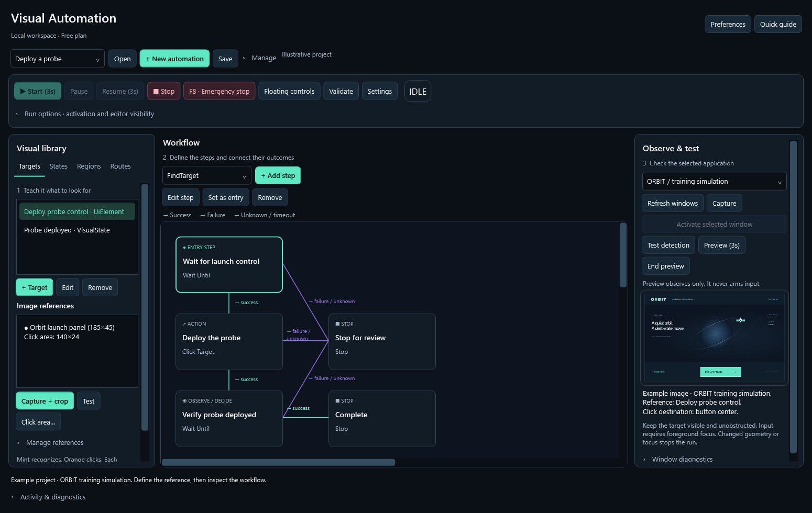Click Capture + crop button
This screenshot has width=812, height=513.
pos(45,401)
